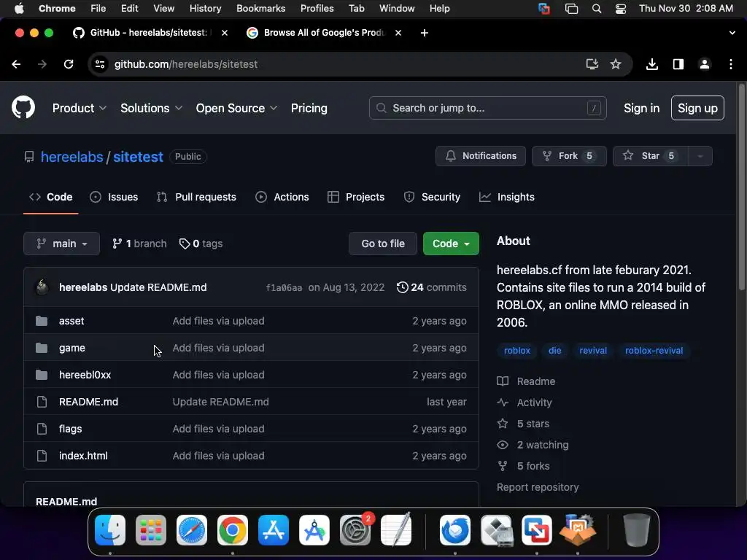Open the index.html file
This screenshot has height=560, width=747.
(x=83, y=456)
